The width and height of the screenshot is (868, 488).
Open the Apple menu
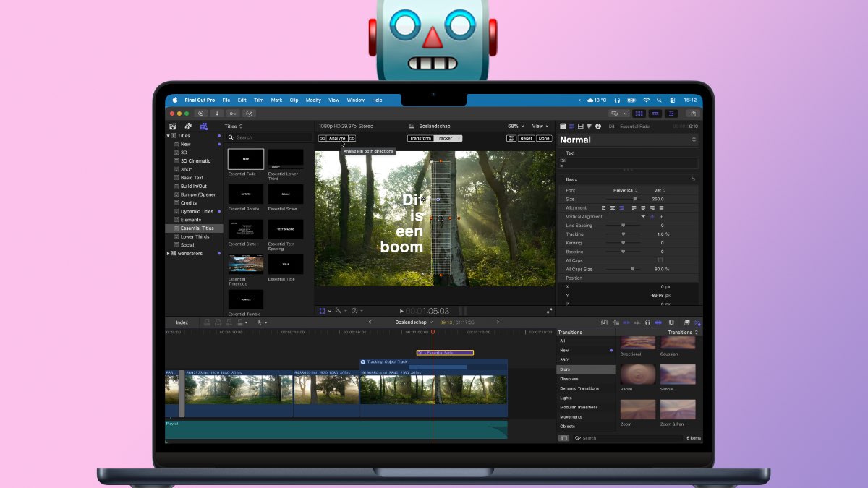click(x=174, y=100)
